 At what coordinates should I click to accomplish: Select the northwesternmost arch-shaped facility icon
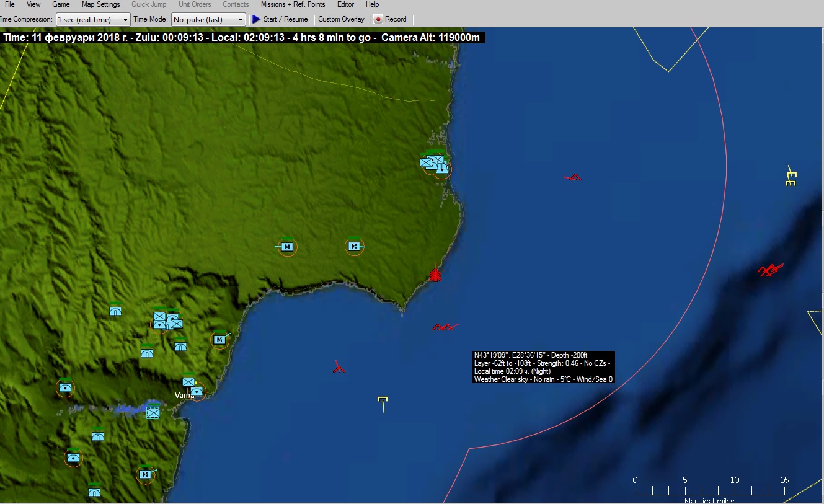(x=115, y=311)
